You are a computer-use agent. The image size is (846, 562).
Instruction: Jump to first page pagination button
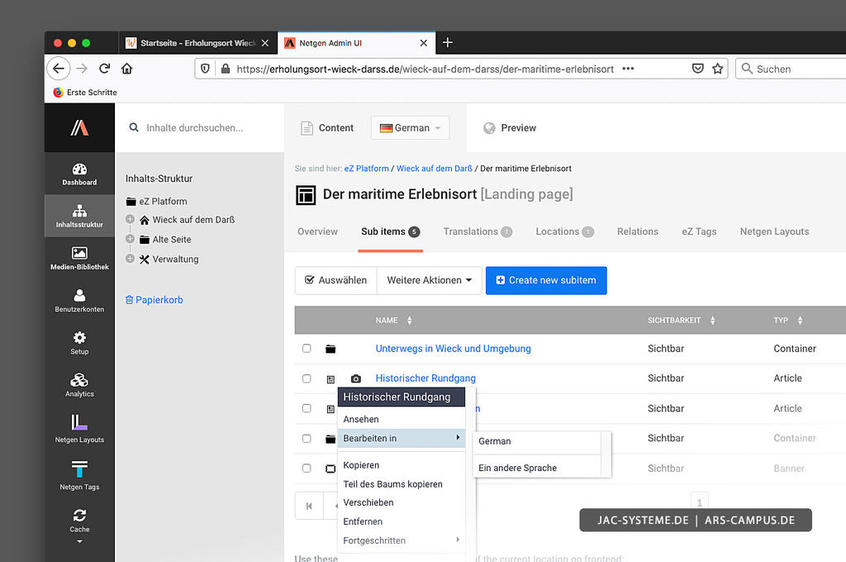[x=309, y=506]
